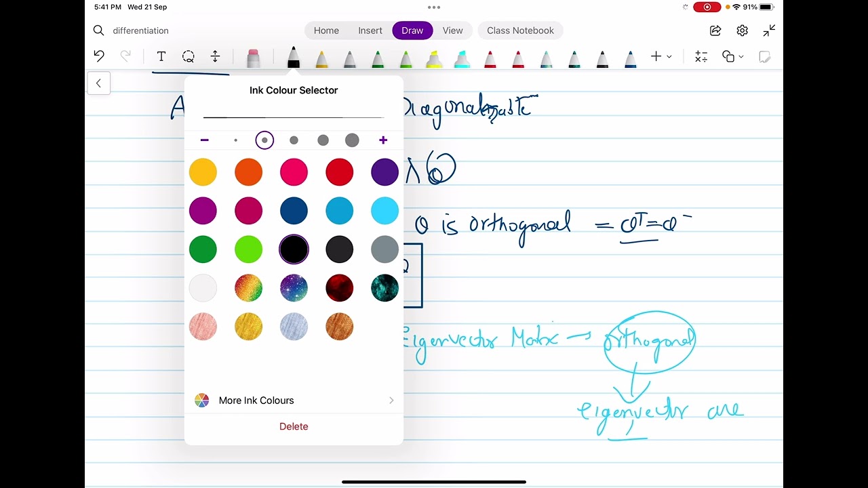Select the Eraser tool
The height and width of the screenshot is (488, 868).
253,58
